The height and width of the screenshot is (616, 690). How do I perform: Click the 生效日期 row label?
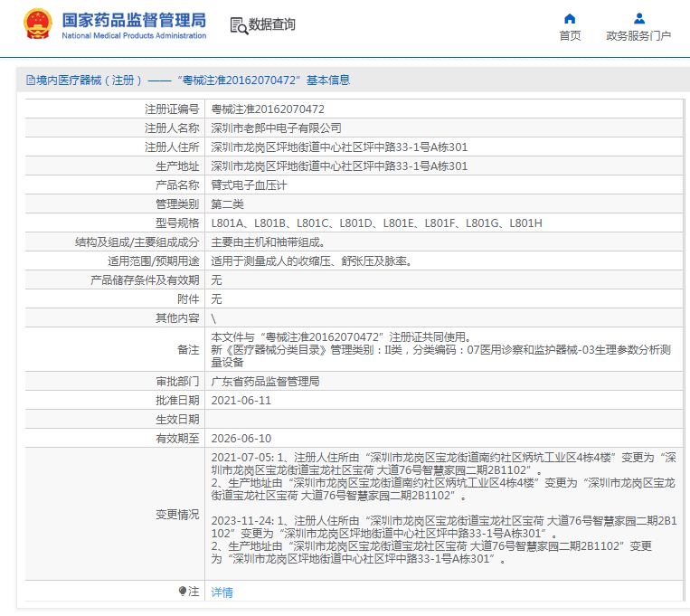(177, 419)
